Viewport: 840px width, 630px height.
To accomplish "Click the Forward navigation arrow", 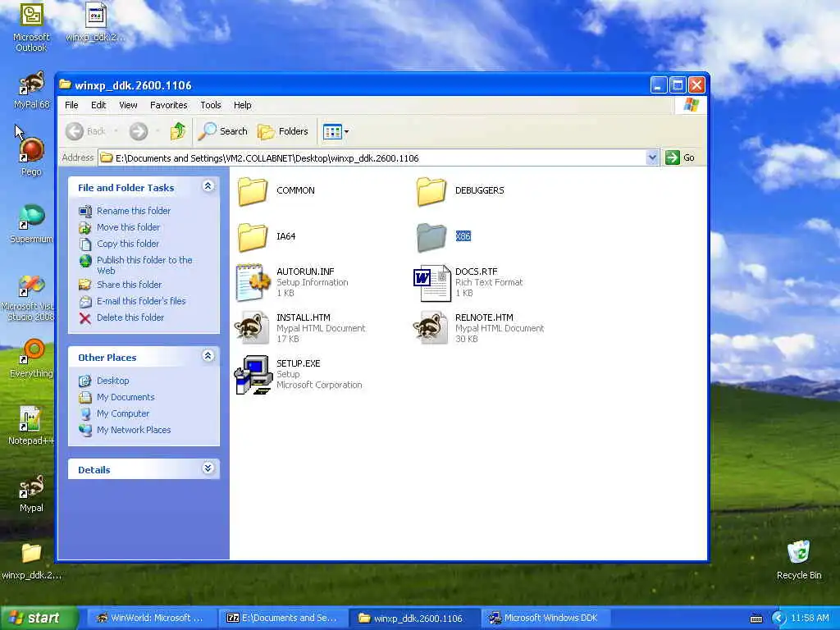I will pos(138,131).
